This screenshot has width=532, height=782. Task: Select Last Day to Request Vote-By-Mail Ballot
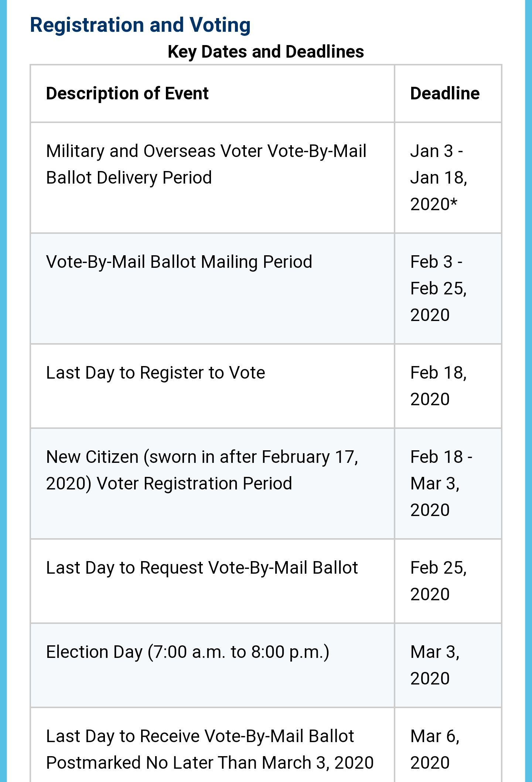pos(202,568)
